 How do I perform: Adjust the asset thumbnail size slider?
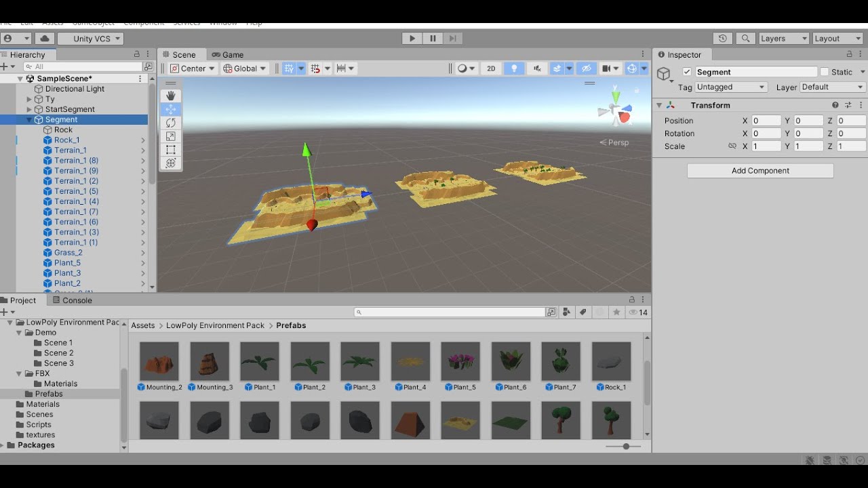[x=625, y=446]
